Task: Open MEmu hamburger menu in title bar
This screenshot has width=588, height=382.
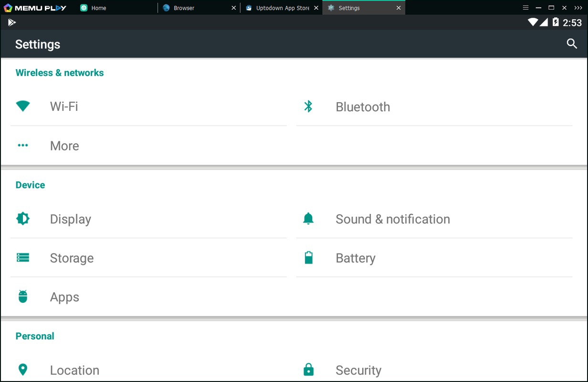Action: point(525,8)
